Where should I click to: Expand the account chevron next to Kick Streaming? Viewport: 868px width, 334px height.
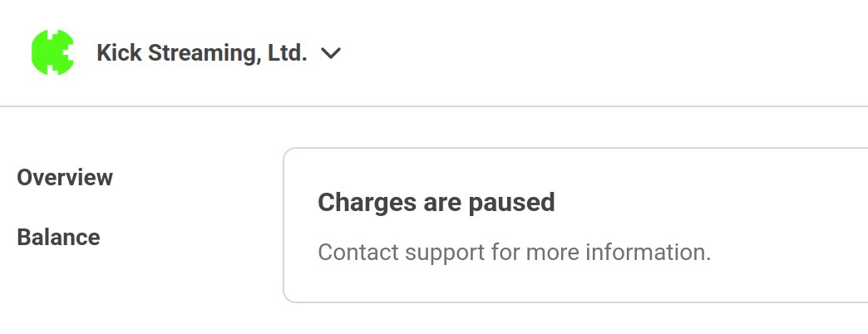pyautogui.click(x=331, y=54)
